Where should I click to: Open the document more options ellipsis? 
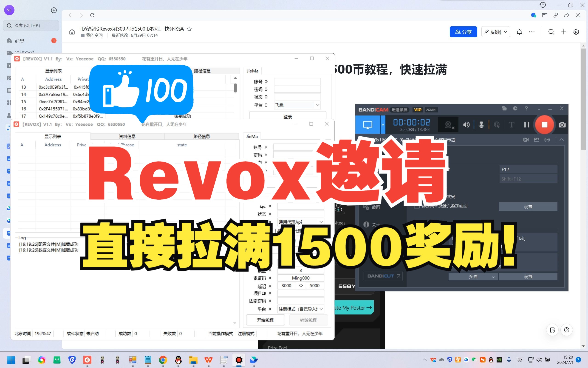tap(532, 32)
